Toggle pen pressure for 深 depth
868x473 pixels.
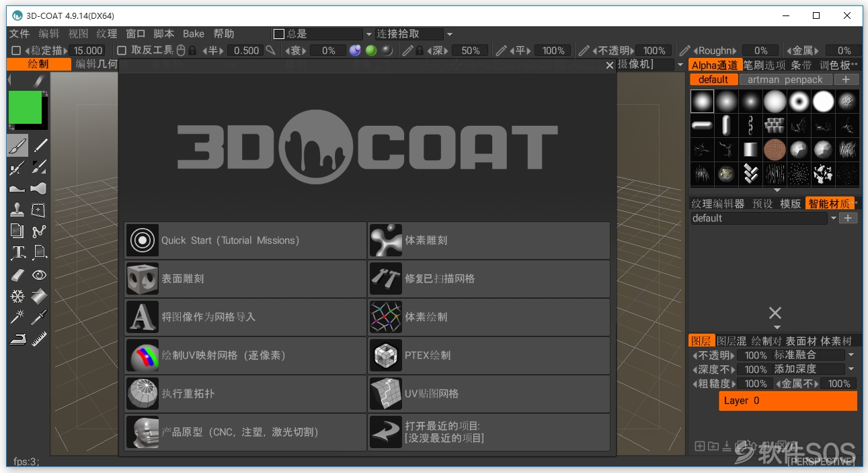(407, 50)
